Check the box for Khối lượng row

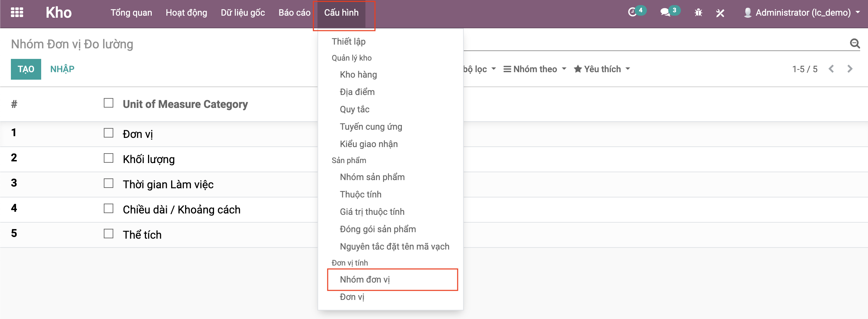pos(109,158)
